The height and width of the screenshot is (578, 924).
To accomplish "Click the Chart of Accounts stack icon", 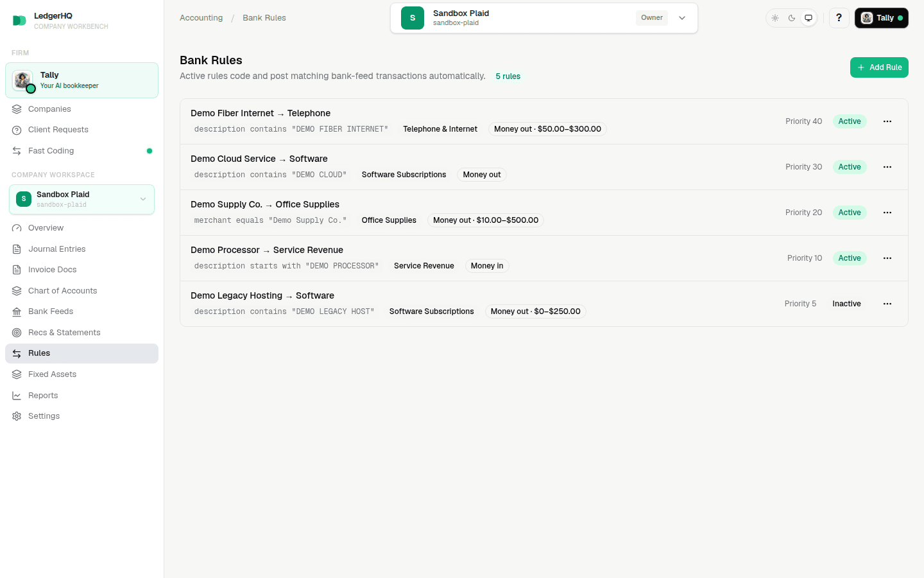I will [x=17, y=291].
